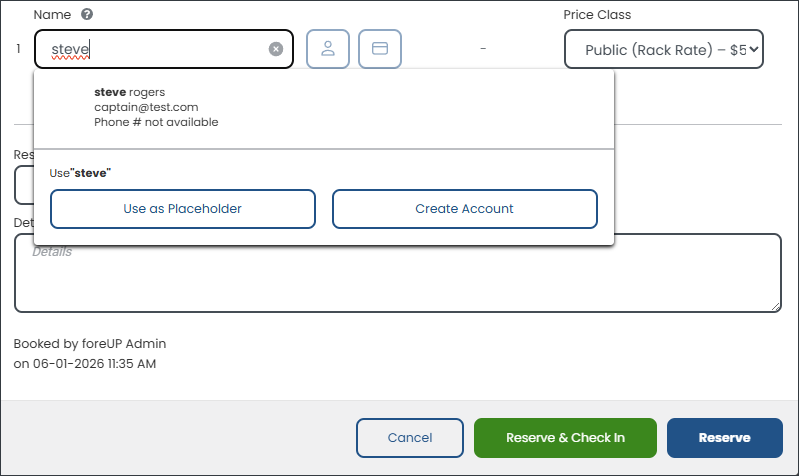Click the player row number 1
The width and height of the screenshot is (799, 476).
pyautogui.click(x=18, y=49)
